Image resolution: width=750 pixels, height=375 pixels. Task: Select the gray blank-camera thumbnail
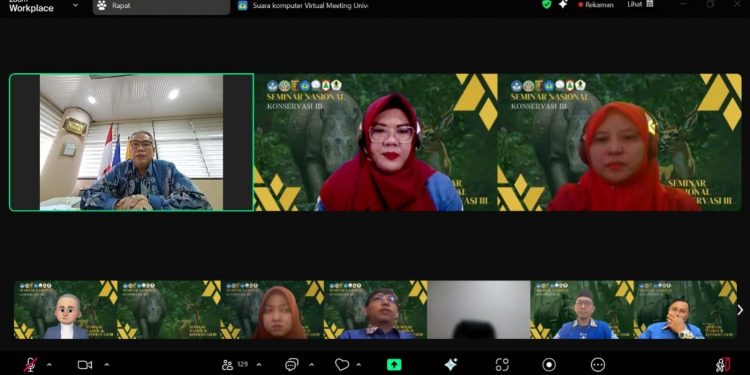pos(479,309)
